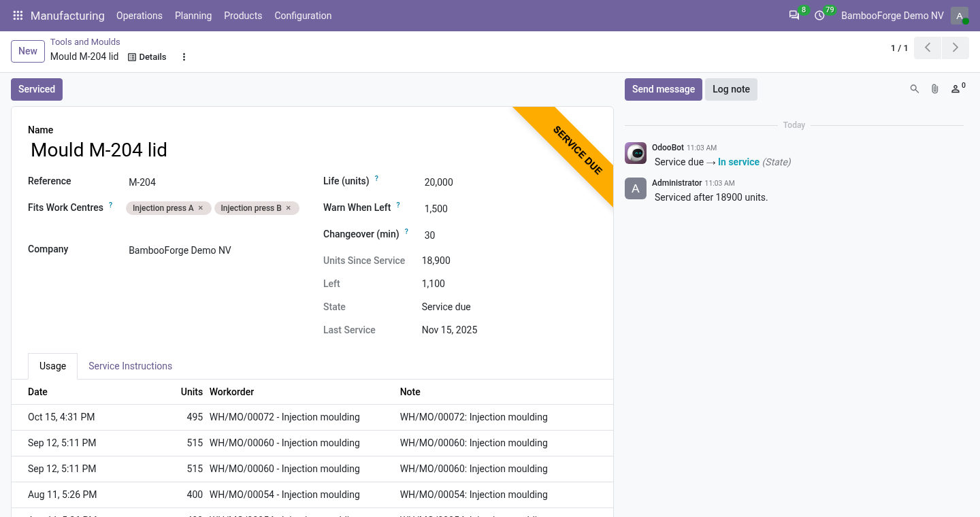Click the paperclip attachments icon
980x517 pixels.
[935, 89]
